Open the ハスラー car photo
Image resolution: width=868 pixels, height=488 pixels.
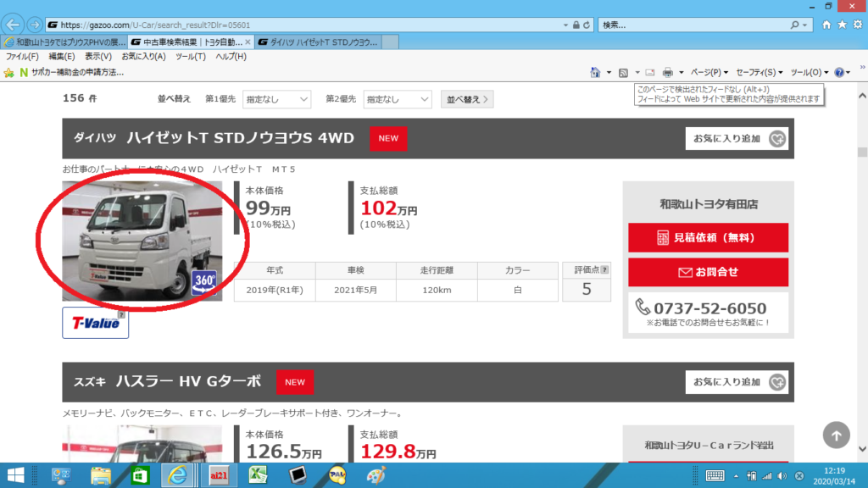click(142, 444)
